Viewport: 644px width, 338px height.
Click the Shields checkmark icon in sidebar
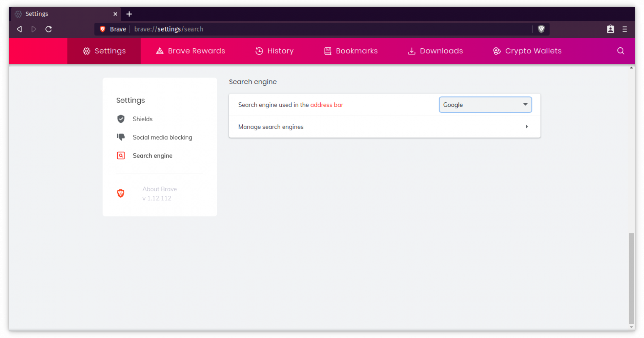click(121, 119)
